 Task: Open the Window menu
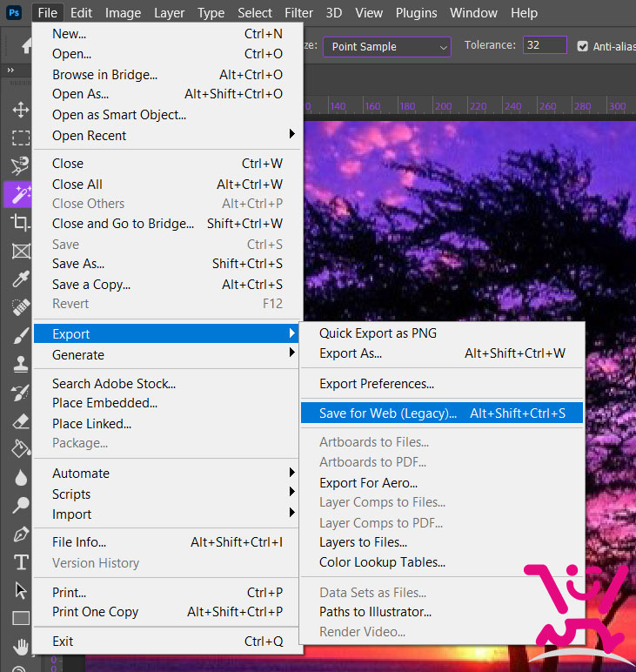[x=473, y=13]
